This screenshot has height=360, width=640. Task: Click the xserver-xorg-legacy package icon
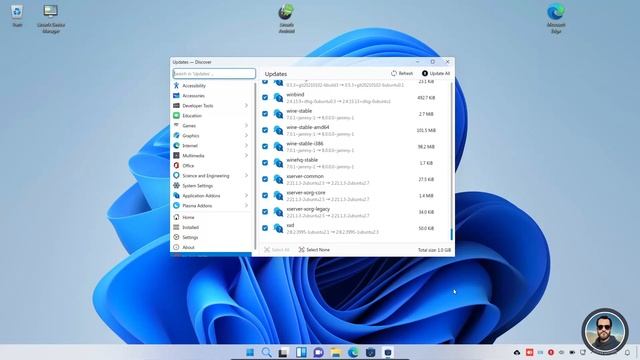tap(278, 212)
